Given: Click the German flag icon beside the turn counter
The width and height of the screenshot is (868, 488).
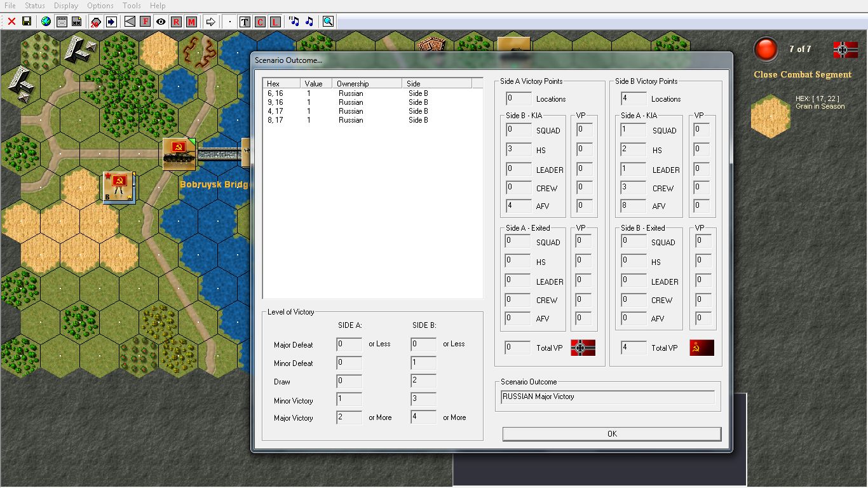Looking at the screenshot, I should (x=845, y=50).
